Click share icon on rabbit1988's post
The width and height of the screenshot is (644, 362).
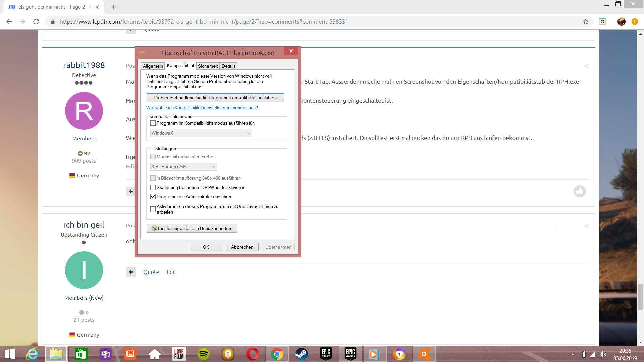(586, 66)
